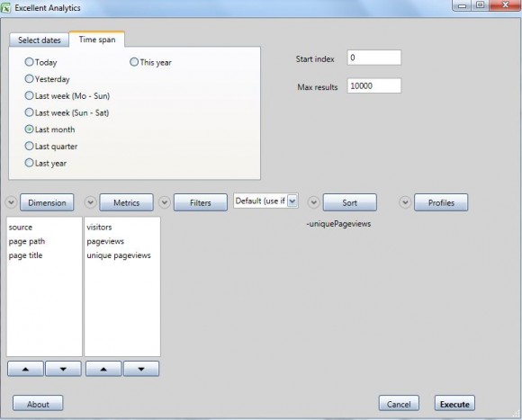Click the Excellent Analytics title bar icon
The width and height of the screenshot is (522, 420).
[5, 8]
